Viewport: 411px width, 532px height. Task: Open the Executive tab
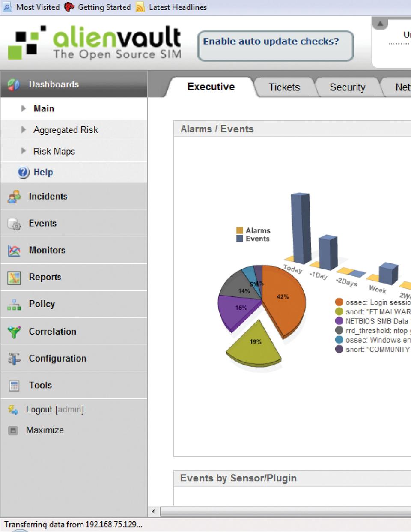(x=211, y=87)
